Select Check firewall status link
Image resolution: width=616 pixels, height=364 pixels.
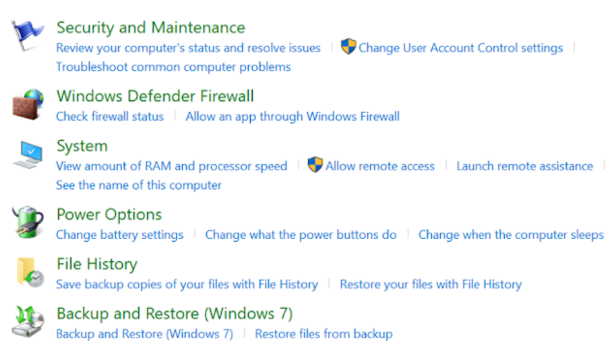pyautogui.click(x=110, y=116)
